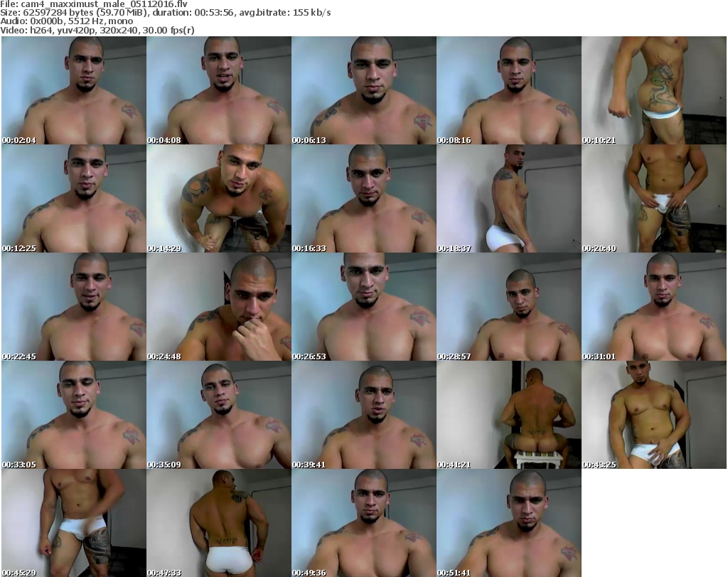This screenshot has height=577, width=728.
Task: Pick the frame at 00:43:25
Action: click(654, 415)
